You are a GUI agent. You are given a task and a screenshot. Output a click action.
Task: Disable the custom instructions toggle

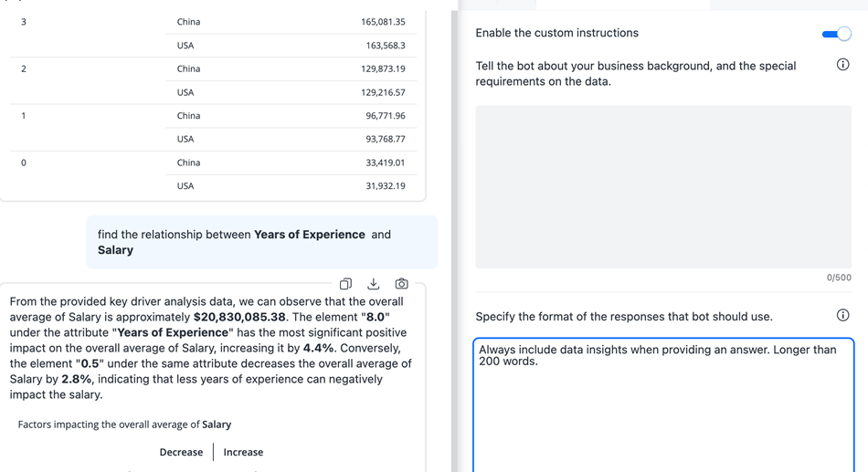(836, 34)
